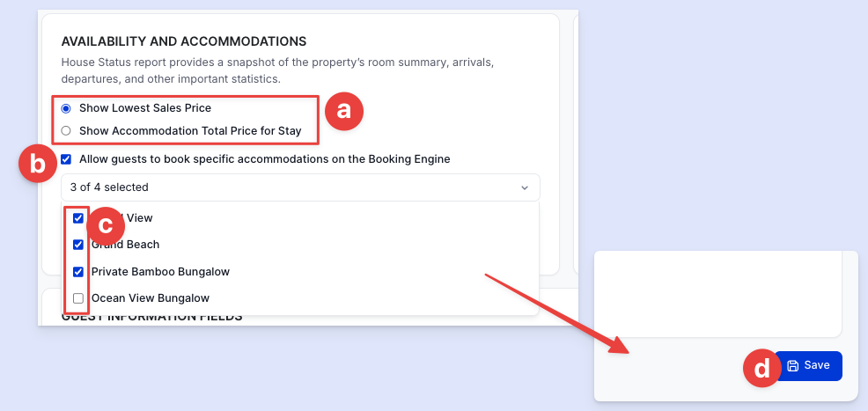This screenshot has width=868, height=411.
Task: Untick the topmost checkbox in the options list
Action: pyautogui.click(x=78, y=218)
